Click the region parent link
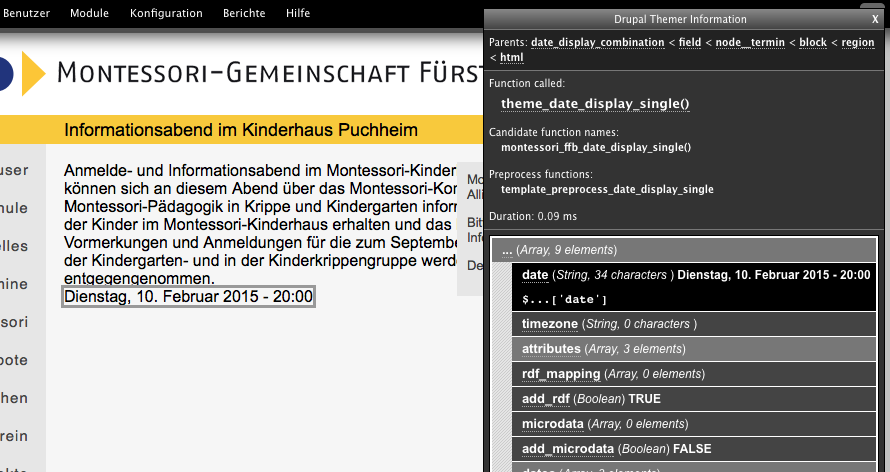Screen dimensions: 890x472 pos(857,43)
